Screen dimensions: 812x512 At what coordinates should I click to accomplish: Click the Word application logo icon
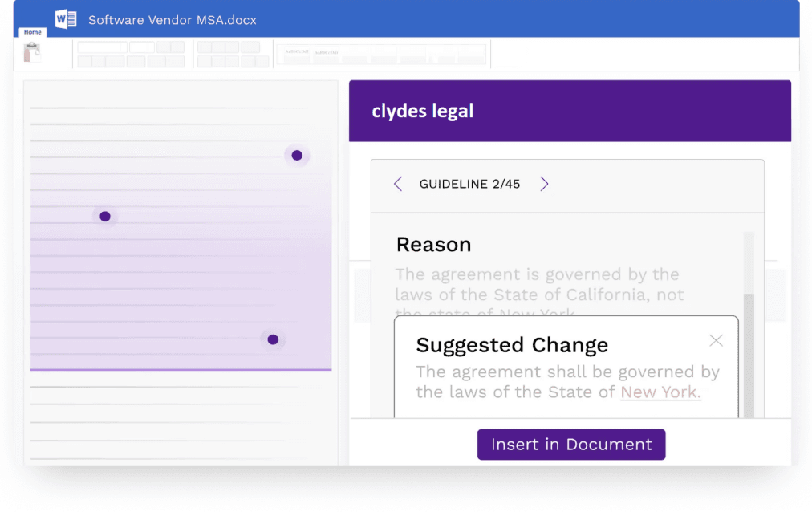(x=66, y=19)
